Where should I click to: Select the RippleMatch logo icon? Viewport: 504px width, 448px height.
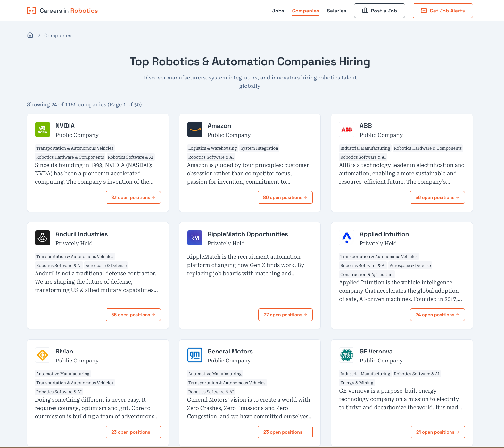point(195,238)
